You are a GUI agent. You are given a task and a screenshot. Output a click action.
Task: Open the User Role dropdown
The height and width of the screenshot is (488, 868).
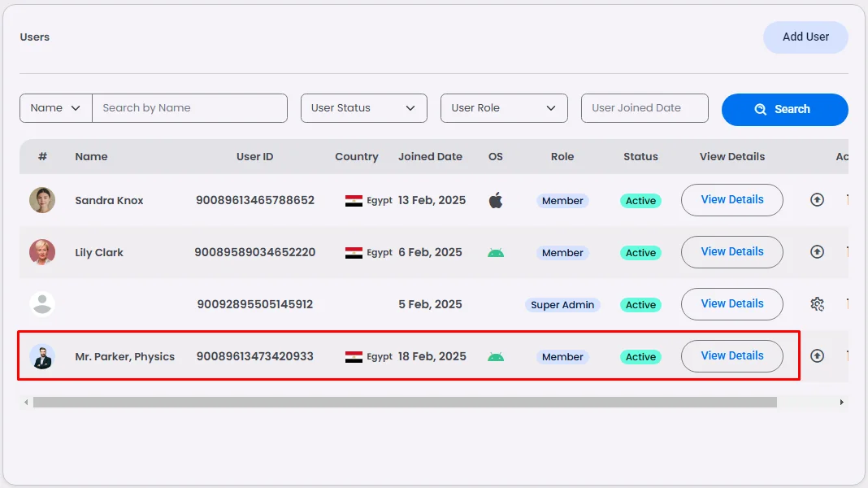[504, 108]
